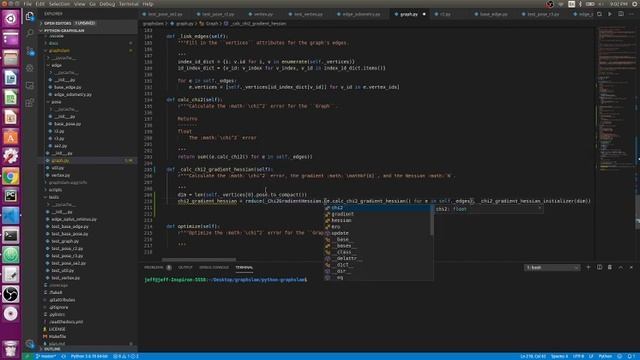Collapse the pose folder
Viewport: 640px width, 360px height.
[x=88, y=102]
